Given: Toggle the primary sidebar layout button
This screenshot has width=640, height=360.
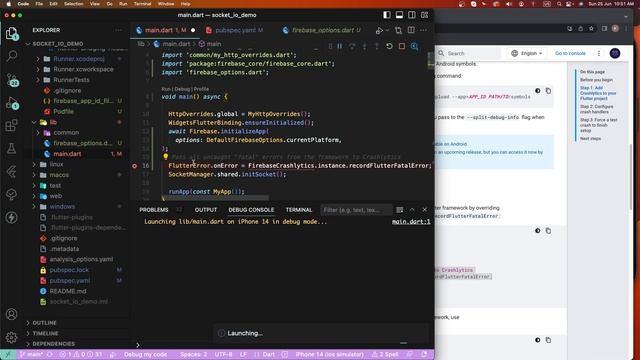Looking at the screenshot, I should coord(387,15).
